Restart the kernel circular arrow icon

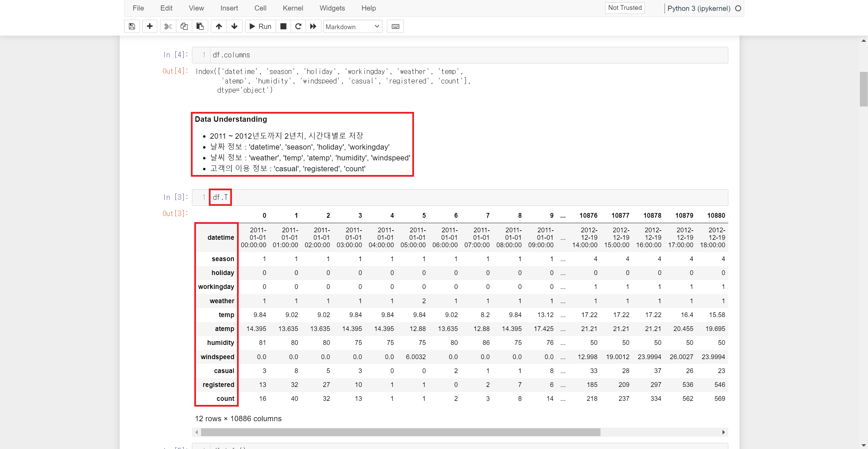click(x=298, y=26)
